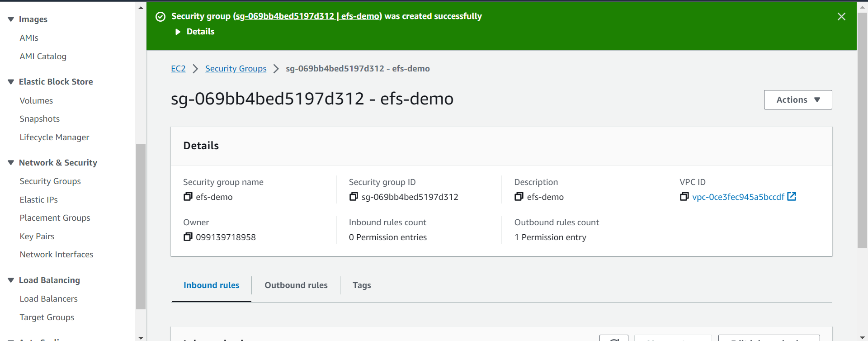868x341 pixels.
Task: Copy the VPC ID value
Action: pos(684,197)
